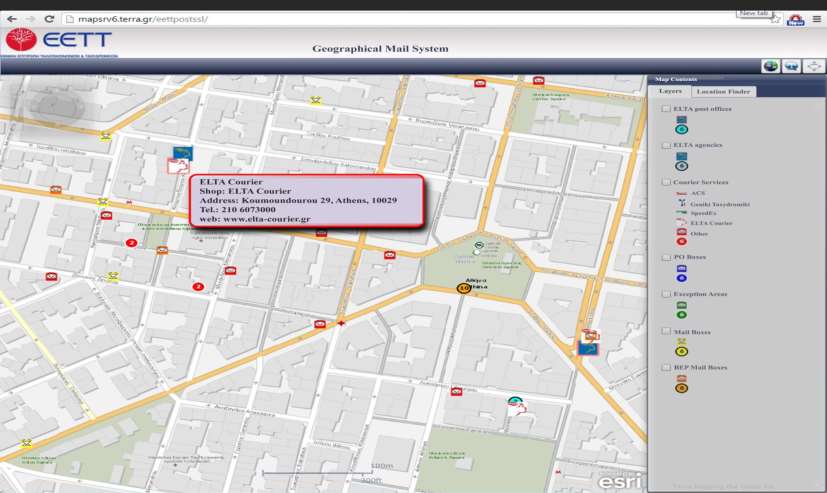Image resolution: width=827 pixels, height=493 pixels.
Task: Click the teal circle symbol under ELTA post offices
Action: (x=681, y=130)
